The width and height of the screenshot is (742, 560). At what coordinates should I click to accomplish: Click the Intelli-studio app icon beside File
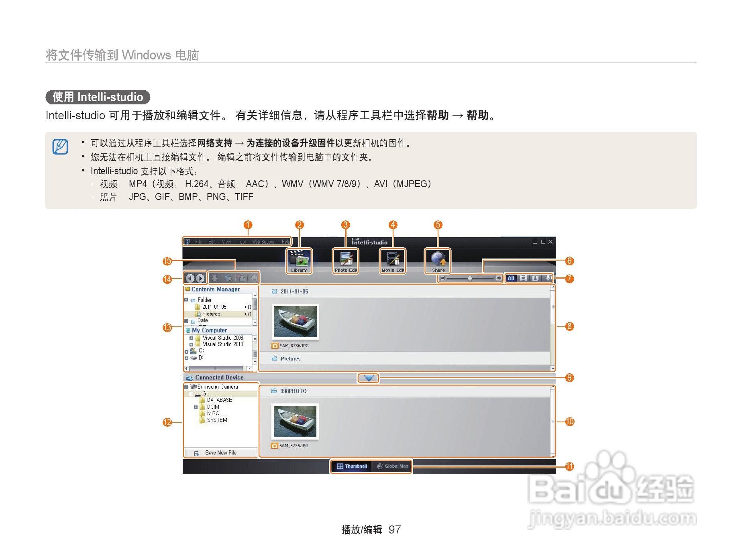[x=188, y=242]
